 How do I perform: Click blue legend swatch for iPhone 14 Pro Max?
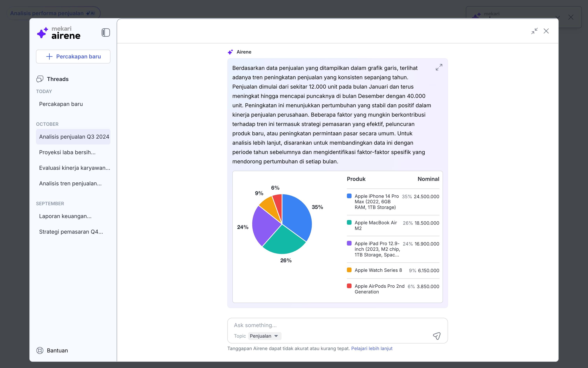pyautogui.click(x=349, y=196)
